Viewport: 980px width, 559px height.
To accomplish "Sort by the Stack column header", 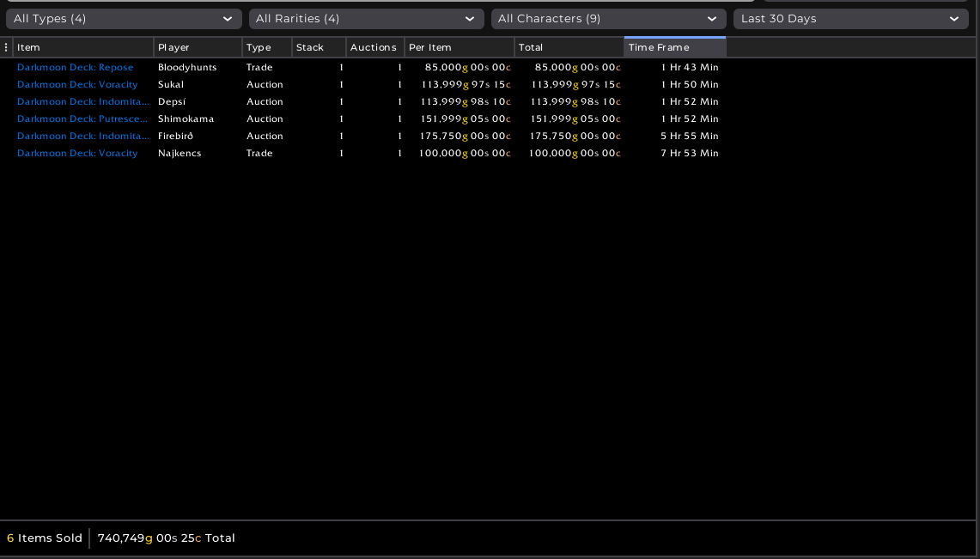I will click(x=320, y=47).
